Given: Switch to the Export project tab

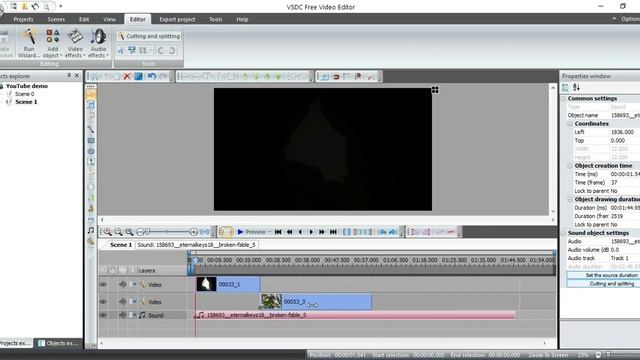Looking at the screenshot, I should pos(177,19).
